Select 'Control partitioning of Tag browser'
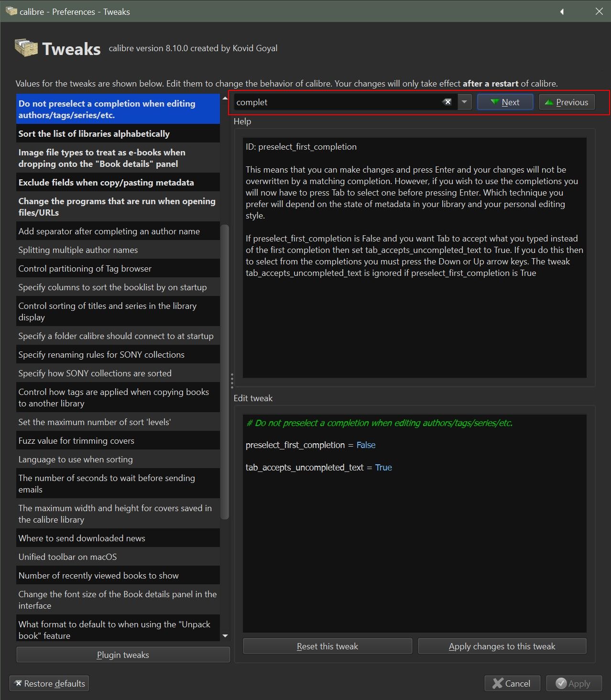Image resolution: width=611 pixels, height=700 pixels. [118, 269]
